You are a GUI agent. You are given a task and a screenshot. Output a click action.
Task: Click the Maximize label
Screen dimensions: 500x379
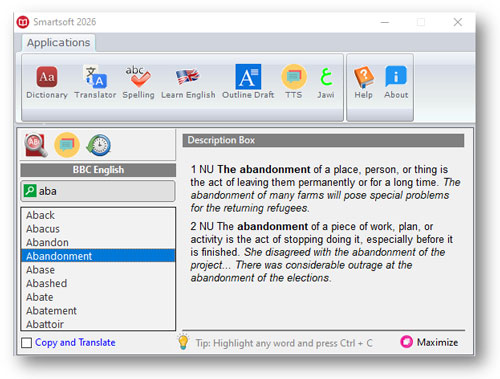(x=437, y=342)
